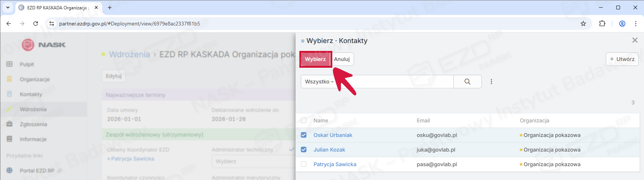Click the Utwórz create button
This screenshot has width=644, height=180.
pos(622,59)
